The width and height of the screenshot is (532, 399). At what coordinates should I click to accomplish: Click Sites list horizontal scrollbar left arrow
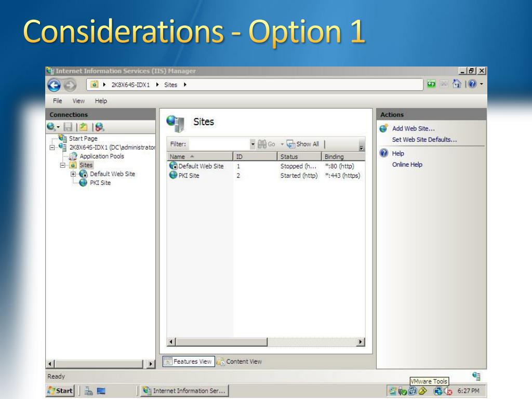point(171,342)
